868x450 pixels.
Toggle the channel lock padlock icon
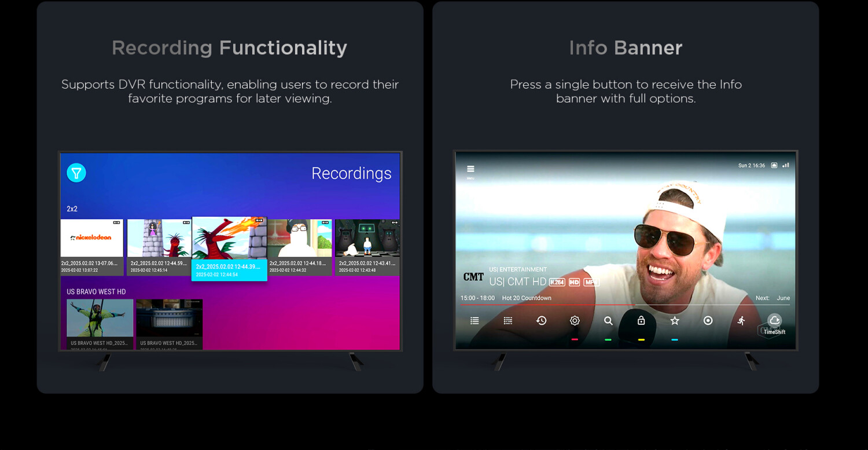click(x=641, y=320)
